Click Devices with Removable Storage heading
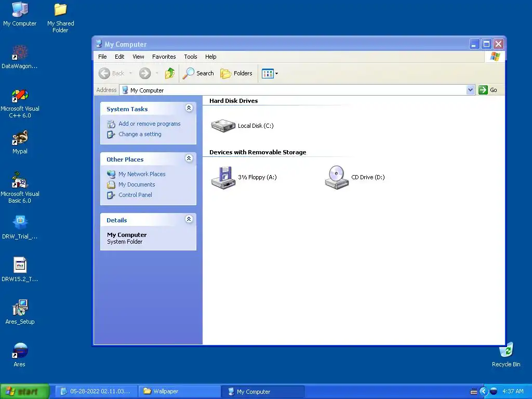 [x=258, y=152]
